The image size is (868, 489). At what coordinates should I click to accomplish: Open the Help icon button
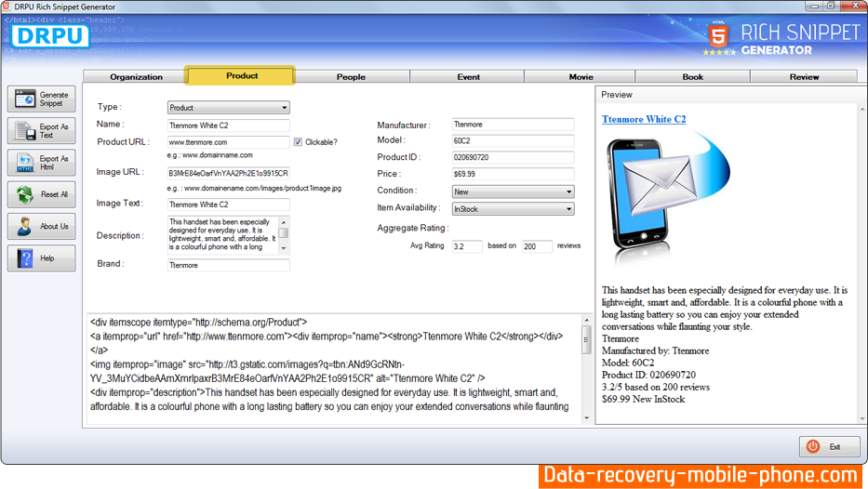coord(42,258)
